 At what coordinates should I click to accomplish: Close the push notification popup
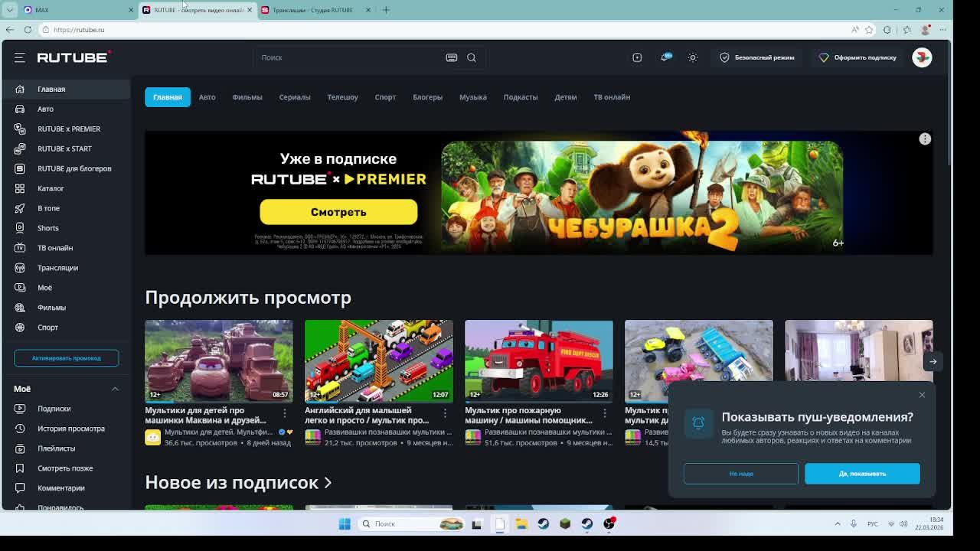click(922, 395)
